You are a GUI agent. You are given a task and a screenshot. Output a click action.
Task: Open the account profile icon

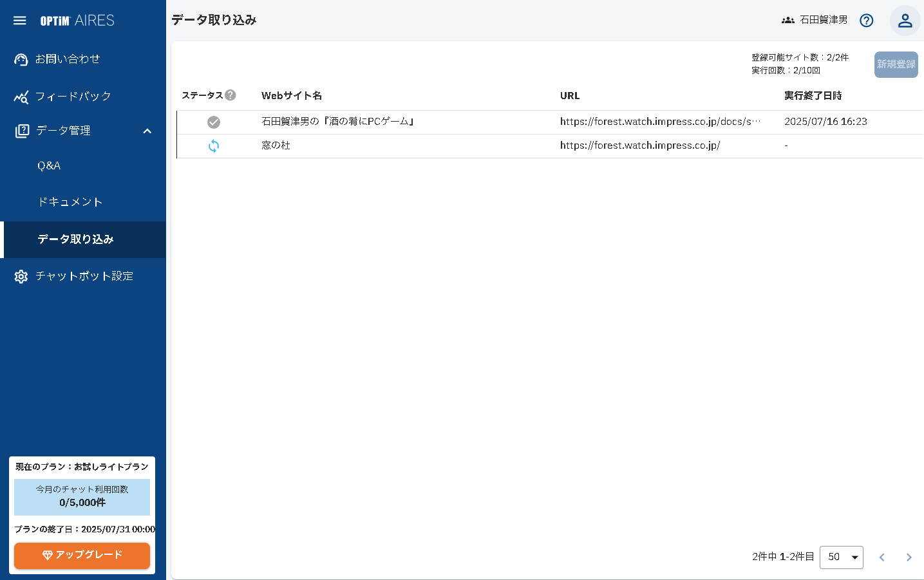[x=905, y=20]
